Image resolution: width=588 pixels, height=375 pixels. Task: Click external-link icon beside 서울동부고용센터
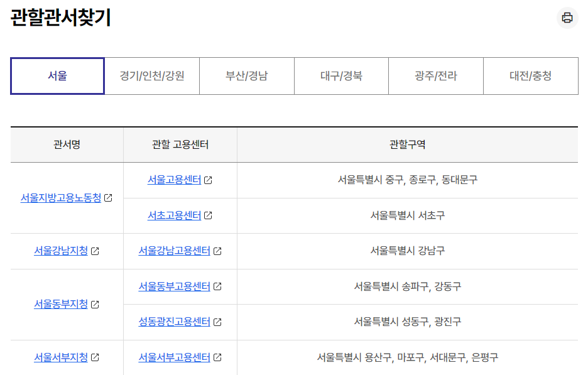pos(217,286)
